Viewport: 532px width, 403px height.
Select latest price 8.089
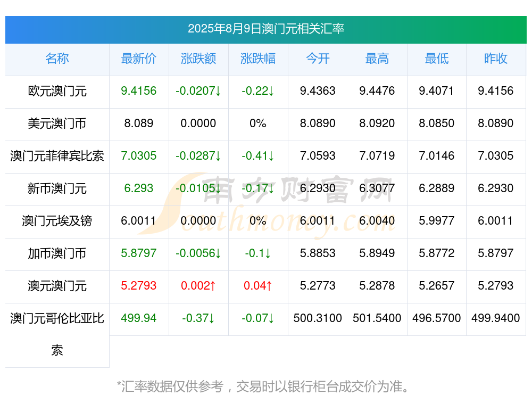pyautogui.click(x=138, y=123)
